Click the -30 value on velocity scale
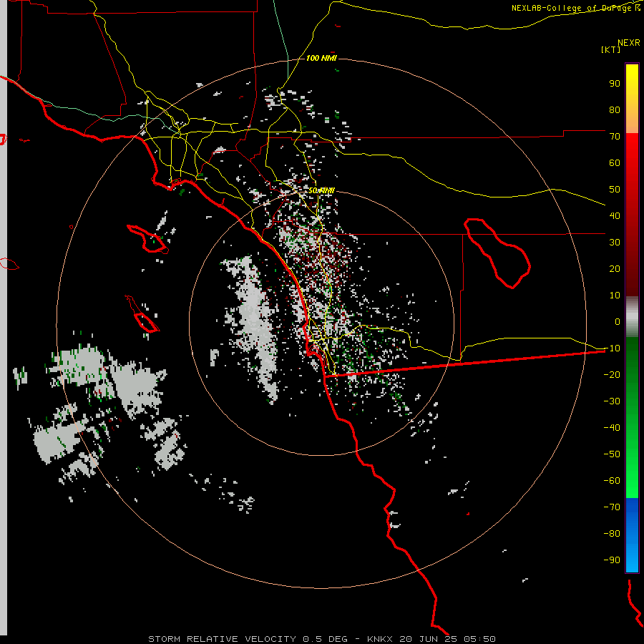Screen dimensions: 644x644 pos(612,401)
